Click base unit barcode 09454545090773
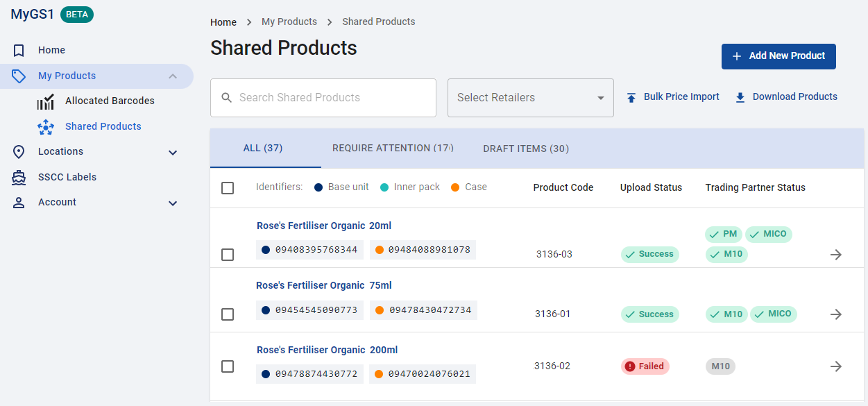 click(310, 310)
